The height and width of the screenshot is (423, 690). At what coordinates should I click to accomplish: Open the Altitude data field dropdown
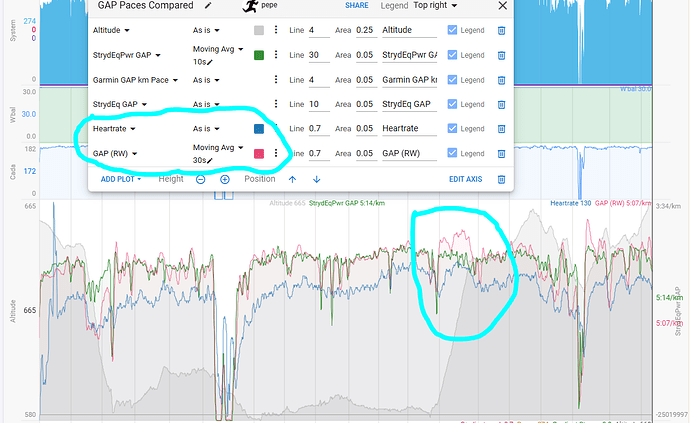111,30
